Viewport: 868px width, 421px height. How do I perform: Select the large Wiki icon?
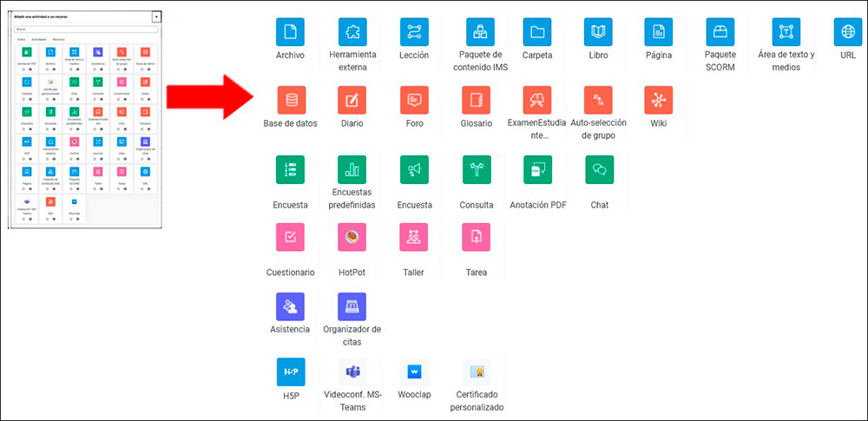[659, 100]
